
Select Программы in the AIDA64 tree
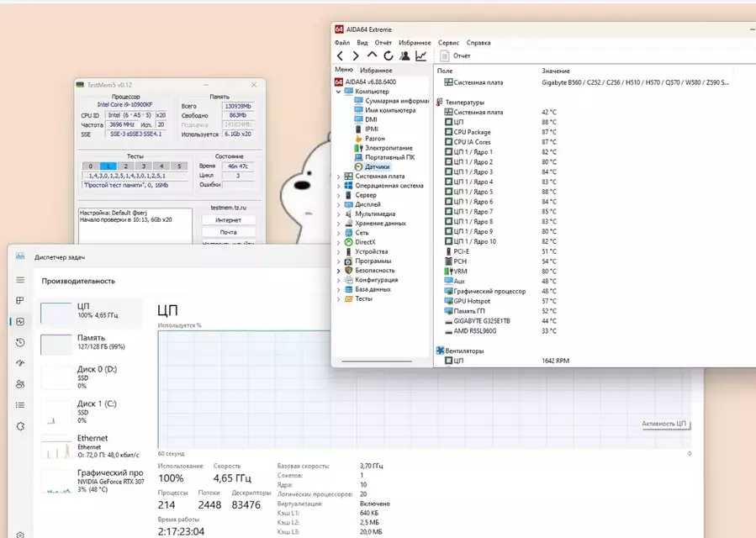click(367, 261)
